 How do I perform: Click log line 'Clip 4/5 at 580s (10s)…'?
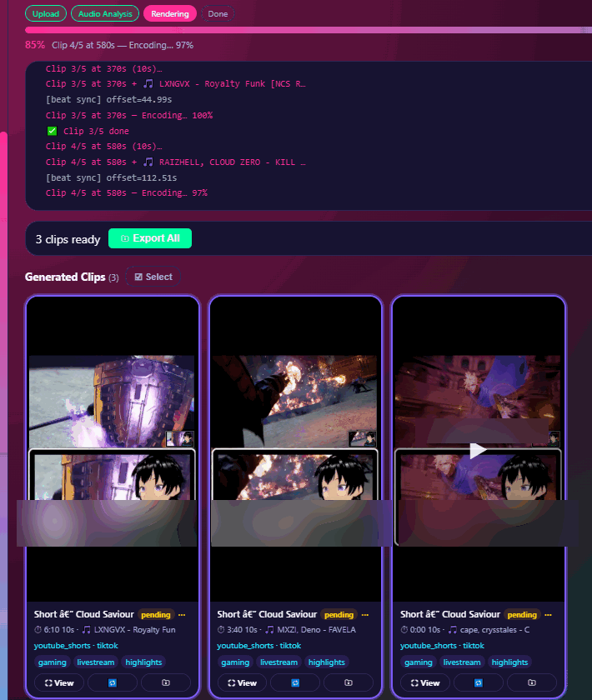103,146
